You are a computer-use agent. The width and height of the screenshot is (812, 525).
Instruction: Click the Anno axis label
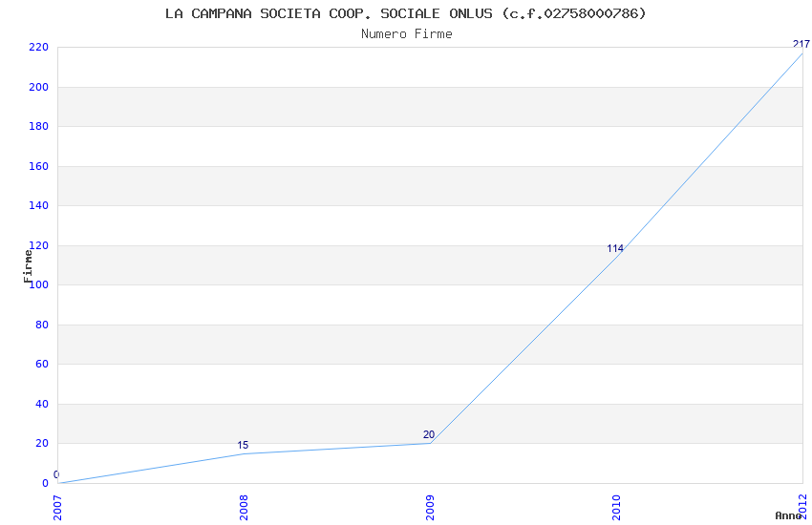788,515
